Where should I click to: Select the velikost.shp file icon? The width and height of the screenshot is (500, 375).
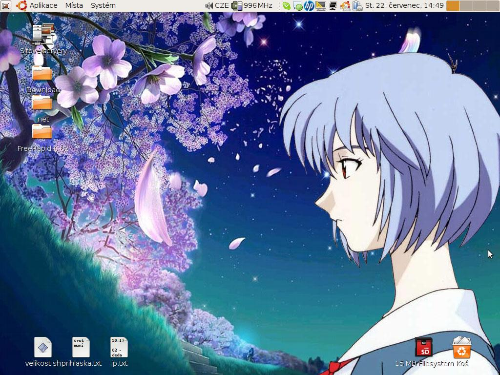[x=43, y=347]
